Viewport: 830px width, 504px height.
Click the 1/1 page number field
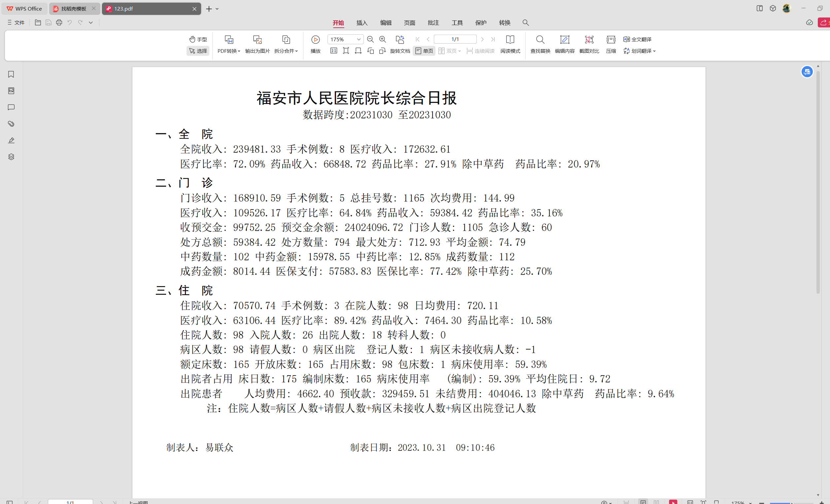(455, 39)
